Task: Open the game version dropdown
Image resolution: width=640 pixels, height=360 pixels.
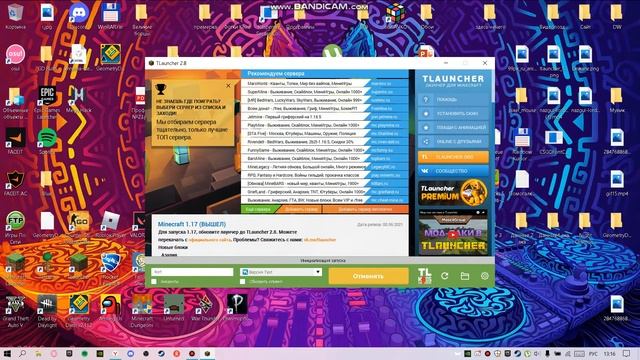Action: pos(281,272)
